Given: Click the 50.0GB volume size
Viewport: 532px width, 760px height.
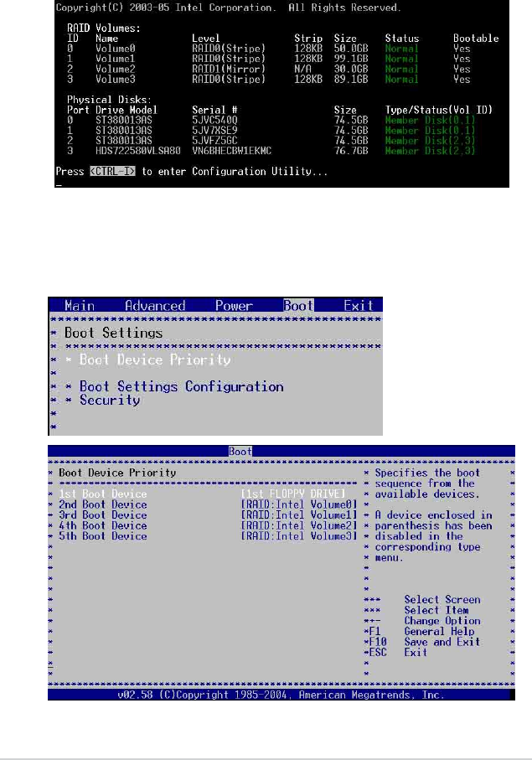Looking at the screenshot, I should click(351, 49).
